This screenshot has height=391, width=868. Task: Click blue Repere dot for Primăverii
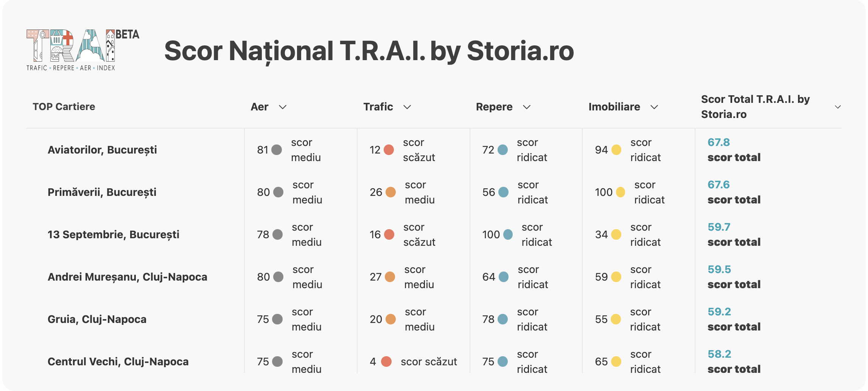(x=503, y=192)
